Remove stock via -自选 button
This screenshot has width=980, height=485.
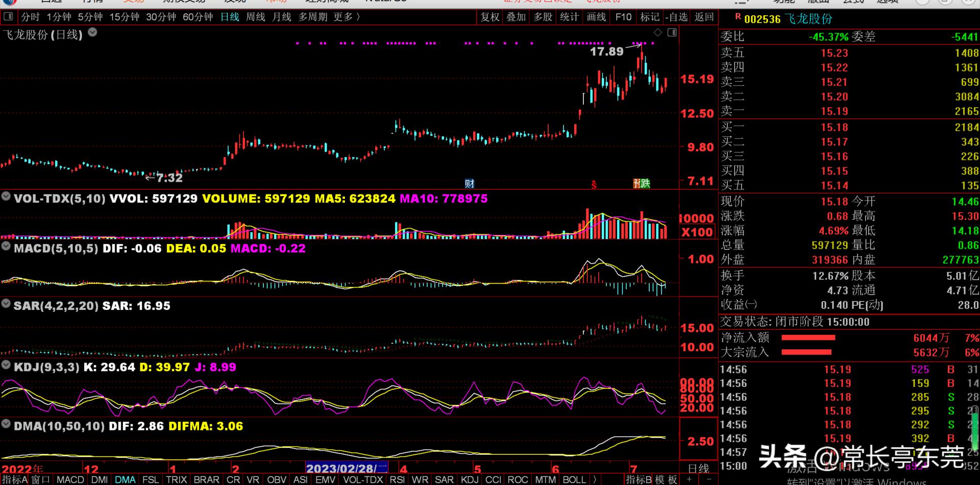(677, 17)
